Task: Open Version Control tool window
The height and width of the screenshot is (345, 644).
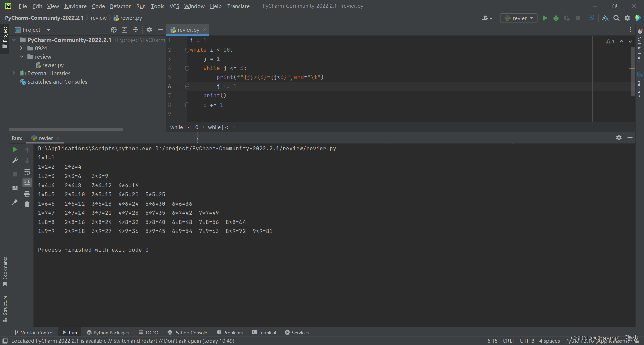Action: click(34, 332)
